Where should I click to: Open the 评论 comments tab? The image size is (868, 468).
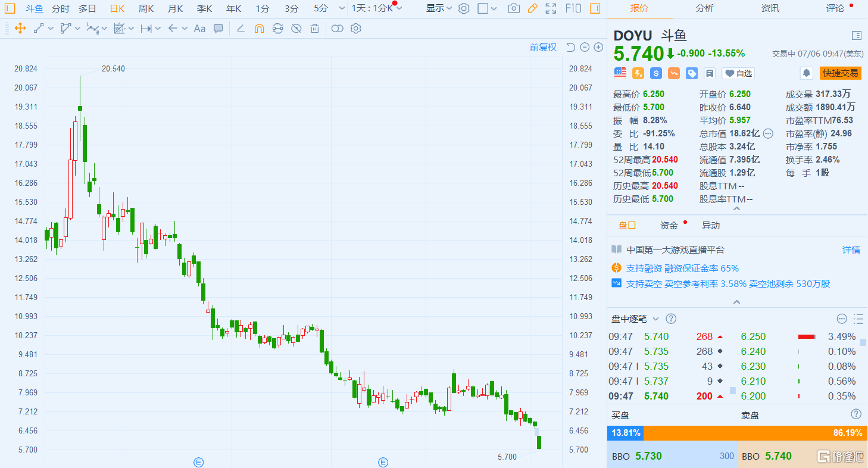click(x=835, y=8)
